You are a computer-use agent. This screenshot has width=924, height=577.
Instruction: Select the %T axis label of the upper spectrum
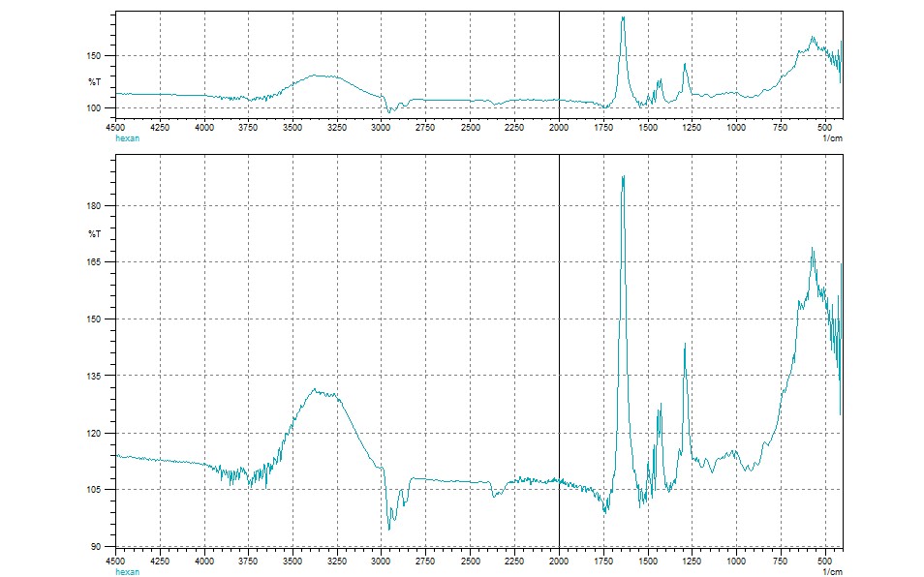click(x=95, y=82)
